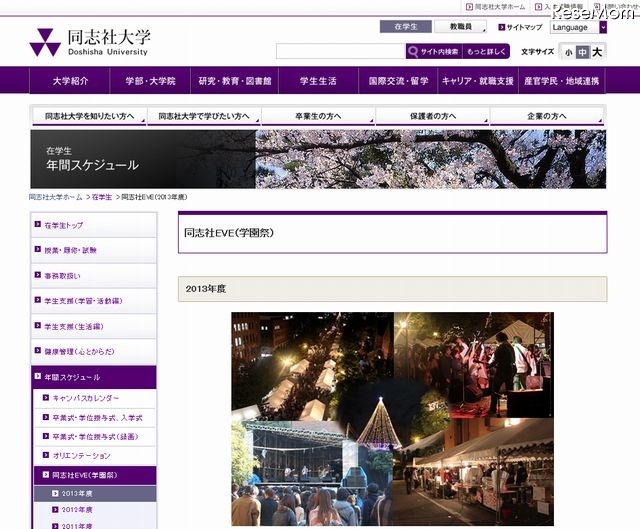This screenshot has width=640, height=529.
Task: Click the arrow icon beside 学生支援(生活編)
Action: pos(38,325)
